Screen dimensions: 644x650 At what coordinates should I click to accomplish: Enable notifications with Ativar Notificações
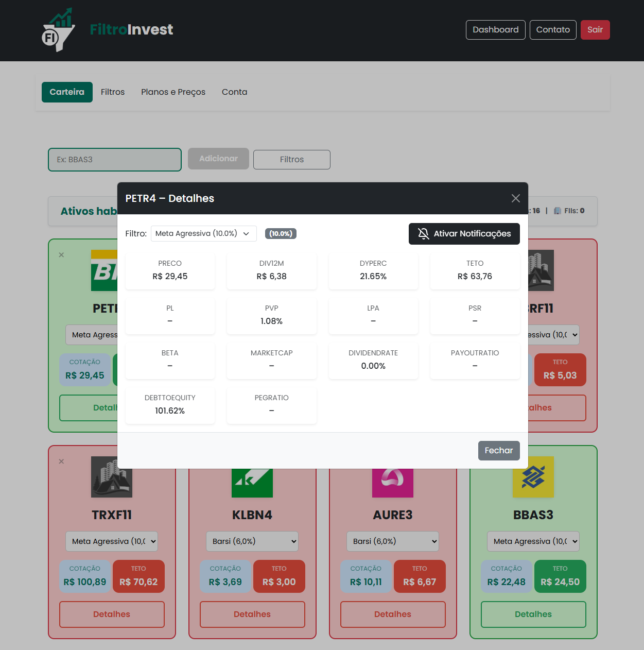(x=464, y=234)
